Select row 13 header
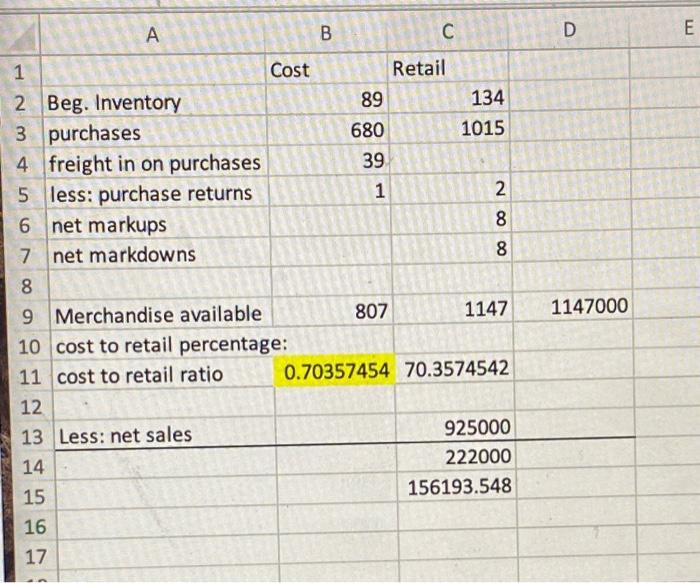700x583 pixels. [32, 437]
